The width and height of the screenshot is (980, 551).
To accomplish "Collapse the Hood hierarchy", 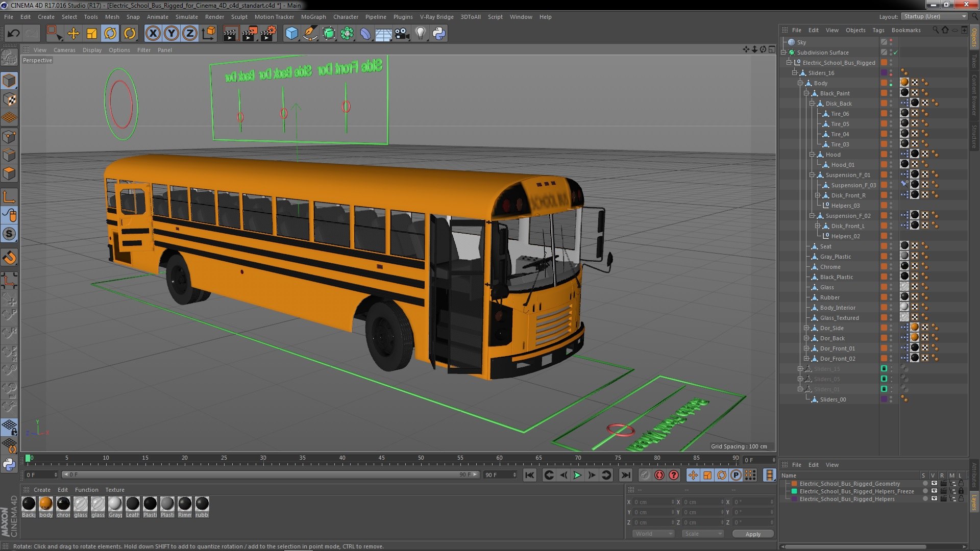I will (812, 155).
